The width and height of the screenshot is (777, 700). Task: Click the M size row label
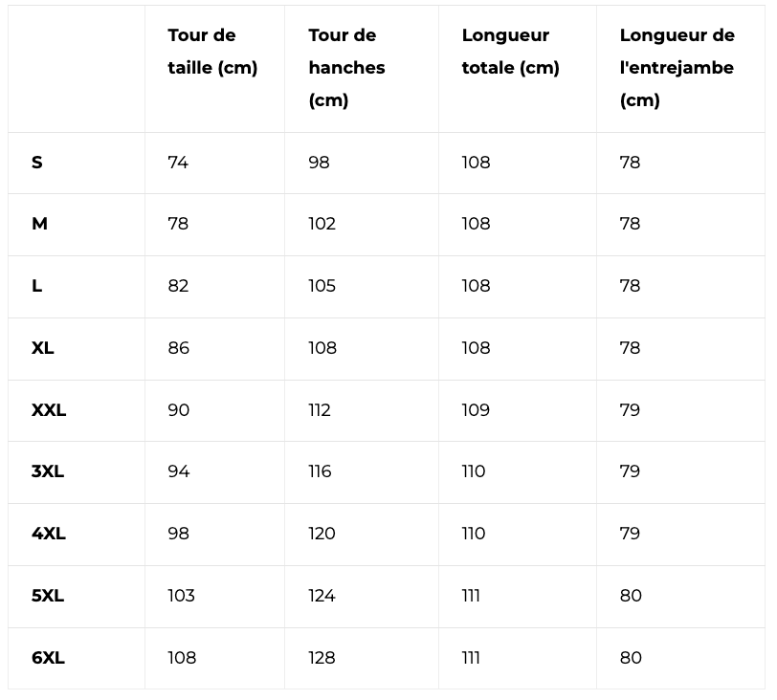(39, 224)
